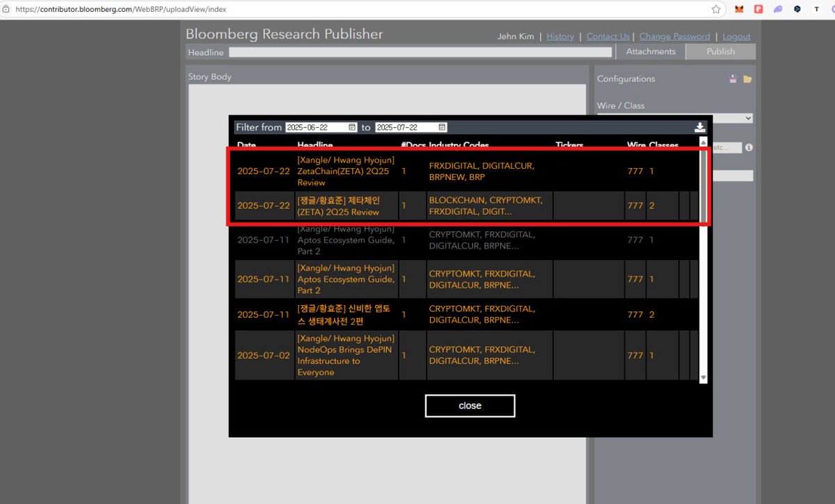
Task: Click into the Headline input field
Action: coord(420,52)
